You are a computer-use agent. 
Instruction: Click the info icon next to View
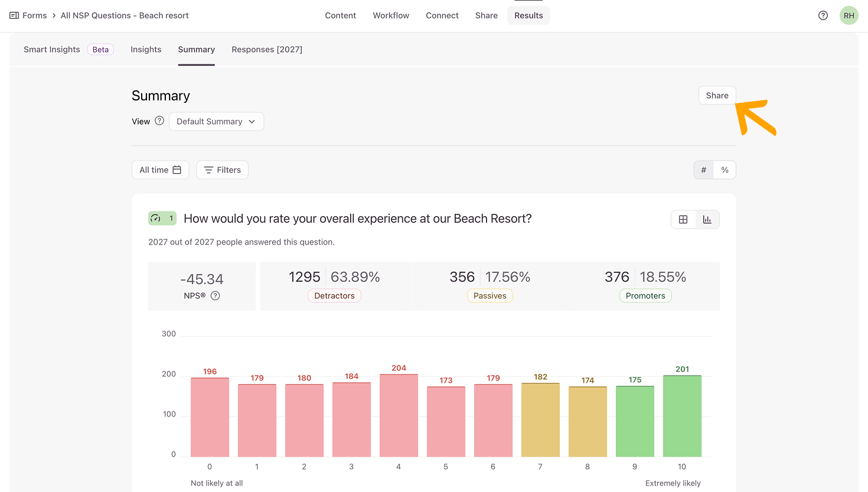[159, 121]
